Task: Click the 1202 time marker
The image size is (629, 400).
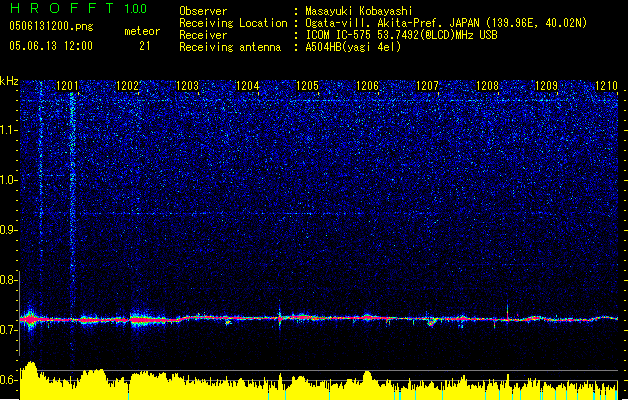Action: click(x=127, y=86)
